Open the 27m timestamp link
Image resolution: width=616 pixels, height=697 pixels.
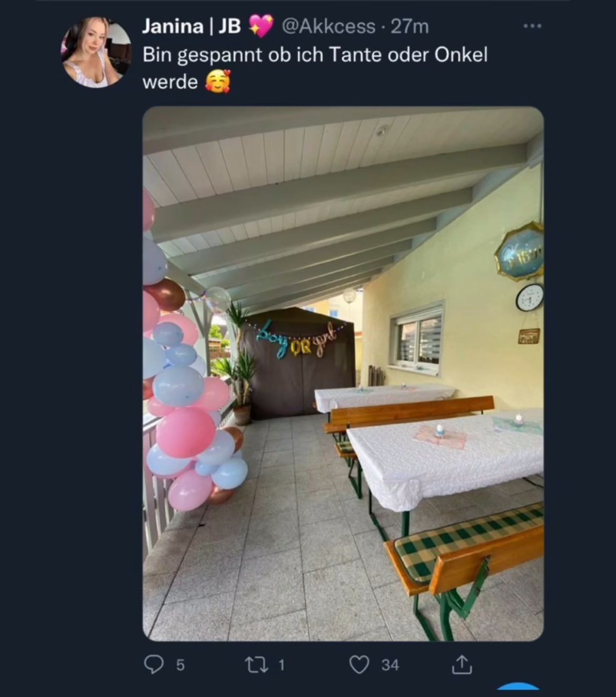(x=410, y=26)
